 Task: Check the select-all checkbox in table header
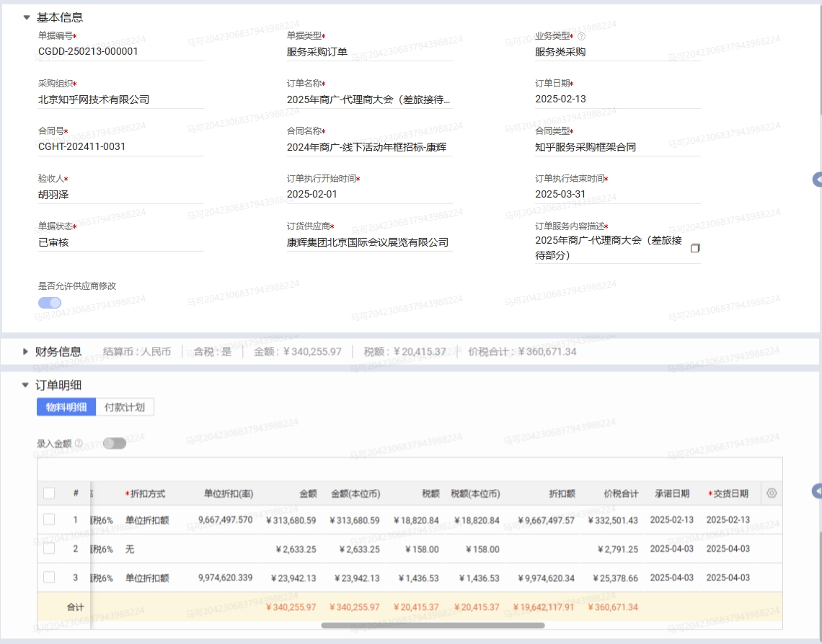click(x=49, y=493)
